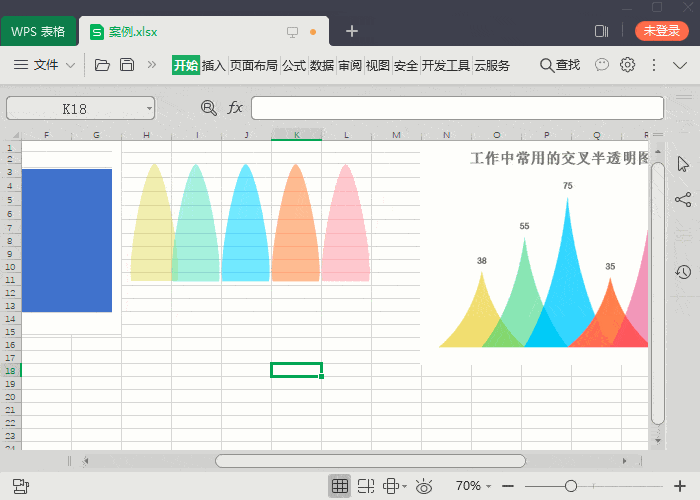Click the Name Box showing K18
The width and height of the screenshot is (700, 500).
coord(75,108)
